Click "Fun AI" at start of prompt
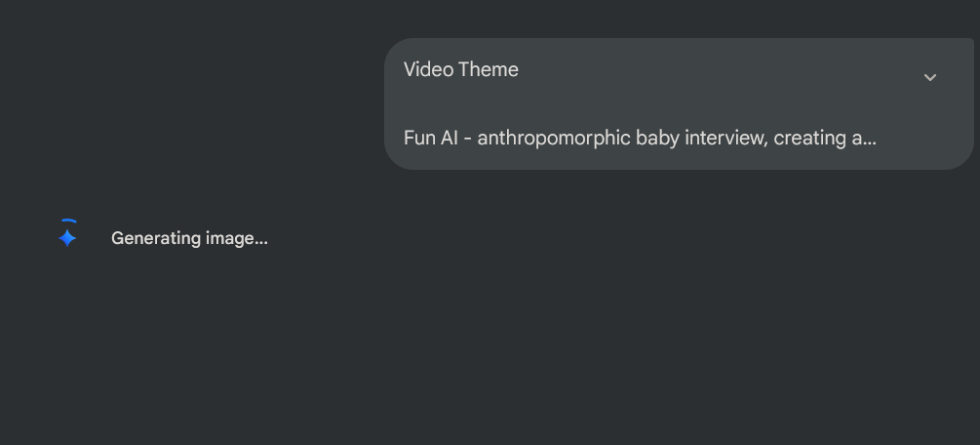The width and height of the screenshot is (980, 445). (x=431, y=138)
